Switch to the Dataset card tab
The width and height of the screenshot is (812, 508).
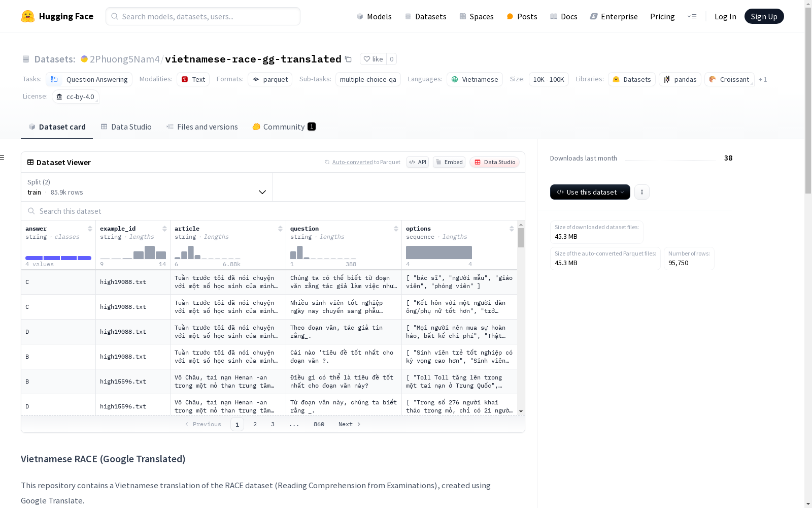pos(57,127)
